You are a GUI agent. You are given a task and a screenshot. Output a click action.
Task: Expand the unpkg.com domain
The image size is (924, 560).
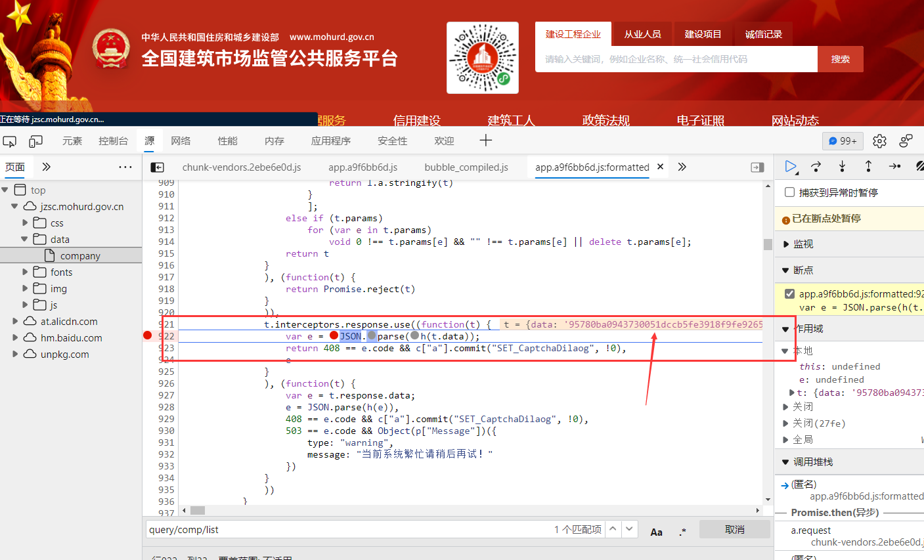point(14,355)
